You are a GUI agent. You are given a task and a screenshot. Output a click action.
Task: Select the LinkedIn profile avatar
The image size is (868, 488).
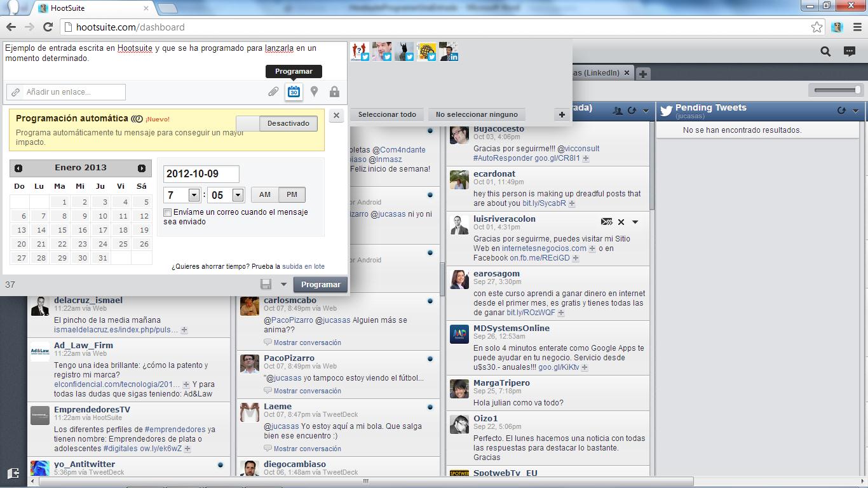[x=448, y=52]
